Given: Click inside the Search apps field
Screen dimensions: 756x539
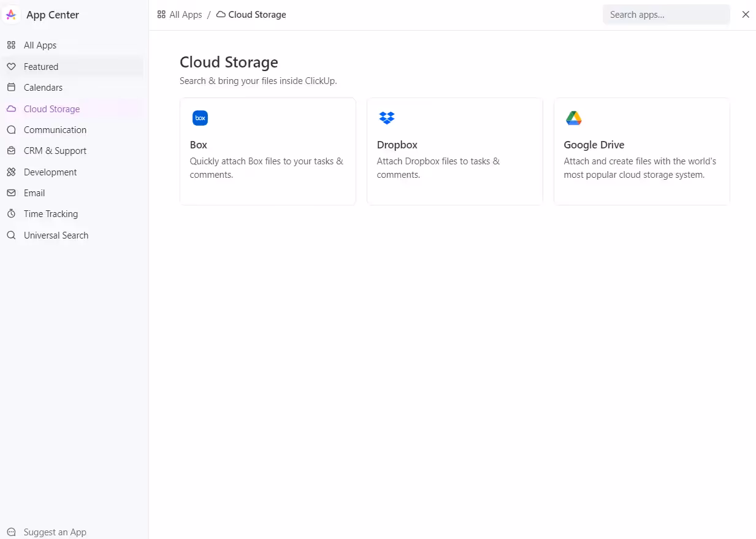Looking at the screenshot, I should point(666,14).
